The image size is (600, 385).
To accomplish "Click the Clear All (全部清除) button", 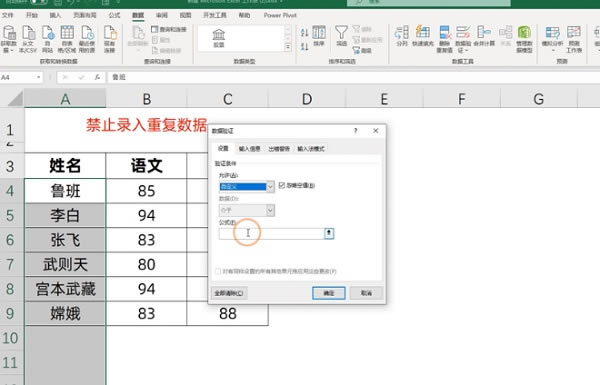I will pyautogui.click(x=229, y=293).
